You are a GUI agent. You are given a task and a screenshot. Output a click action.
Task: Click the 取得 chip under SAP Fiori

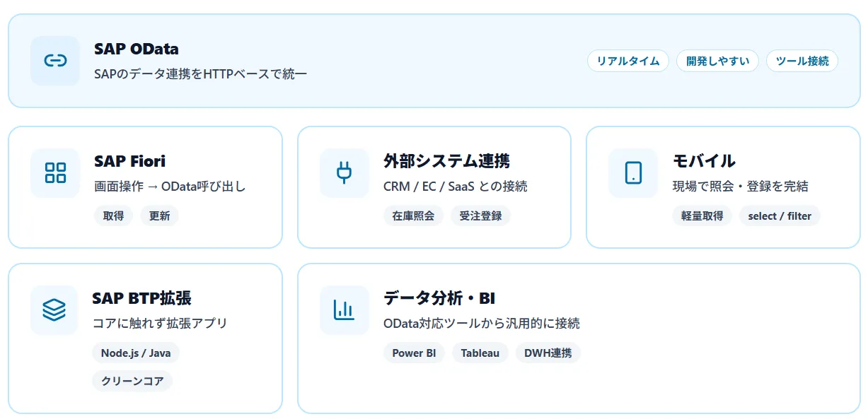click(x=113, y=216)
